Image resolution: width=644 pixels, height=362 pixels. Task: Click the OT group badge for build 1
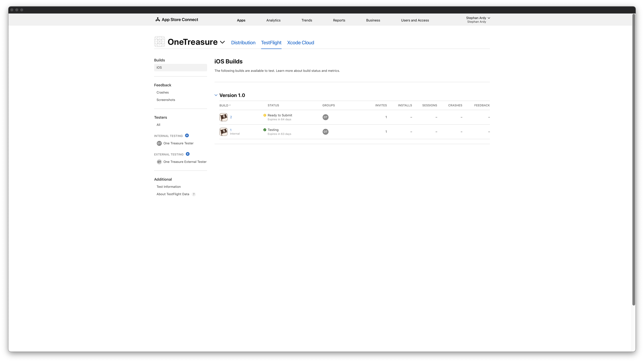point(325,132)
